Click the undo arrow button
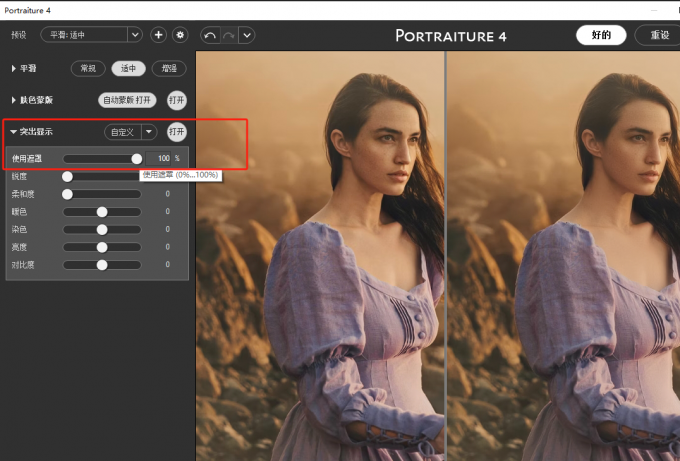 [210, 36]
